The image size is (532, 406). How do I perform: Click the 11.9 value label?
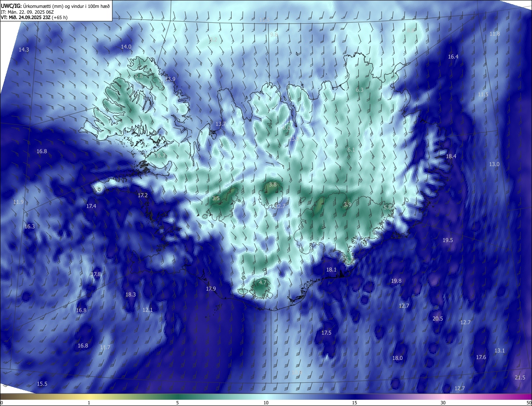pos(18,202)
